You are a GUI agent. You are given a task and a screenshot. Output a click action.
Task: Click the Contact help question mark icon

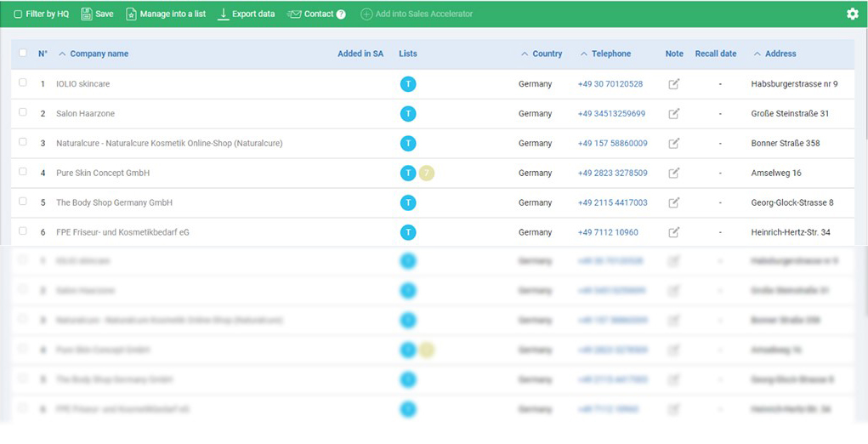[x=341, y=14]
